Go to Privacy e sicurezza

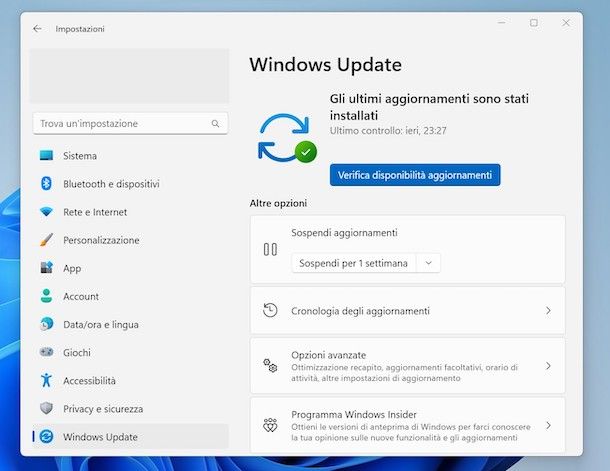[130, 408]
